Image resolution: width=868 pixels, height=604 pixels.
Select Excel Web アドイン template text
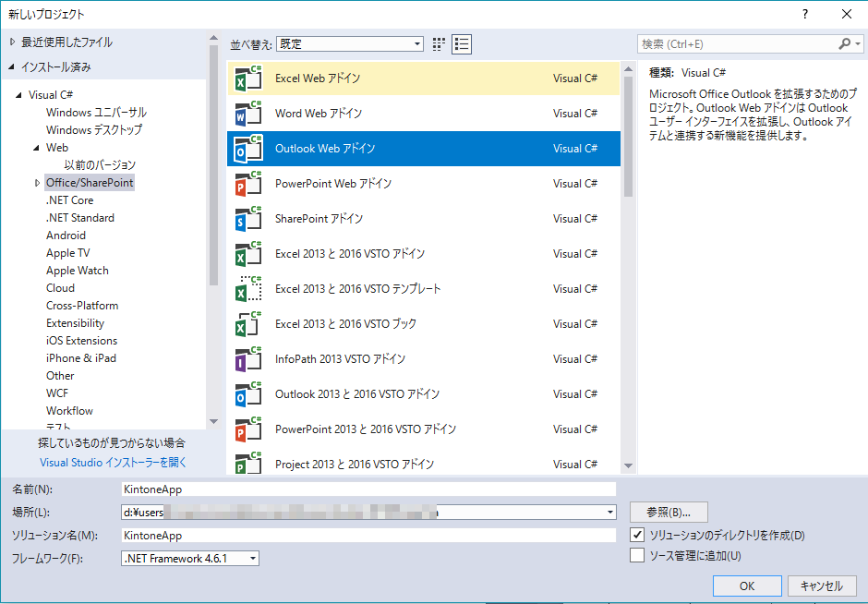[x=318, y=79]
